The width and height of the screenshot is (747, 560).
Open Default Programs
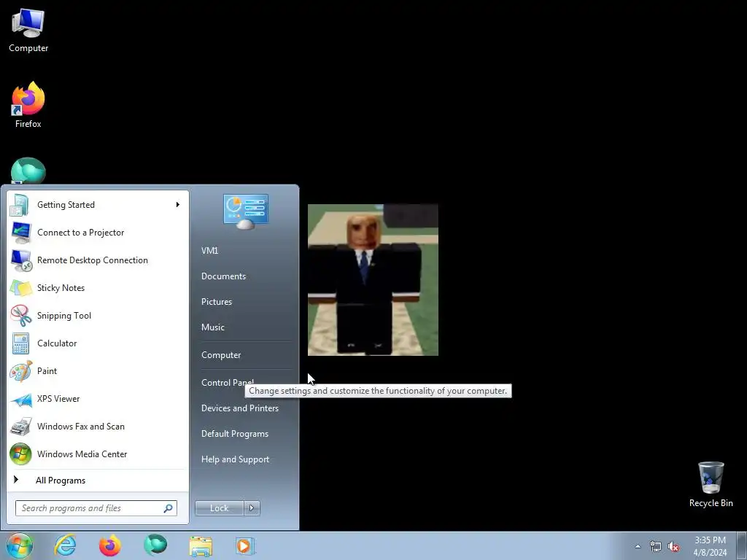pyautogui.click(x=235, y=434)
